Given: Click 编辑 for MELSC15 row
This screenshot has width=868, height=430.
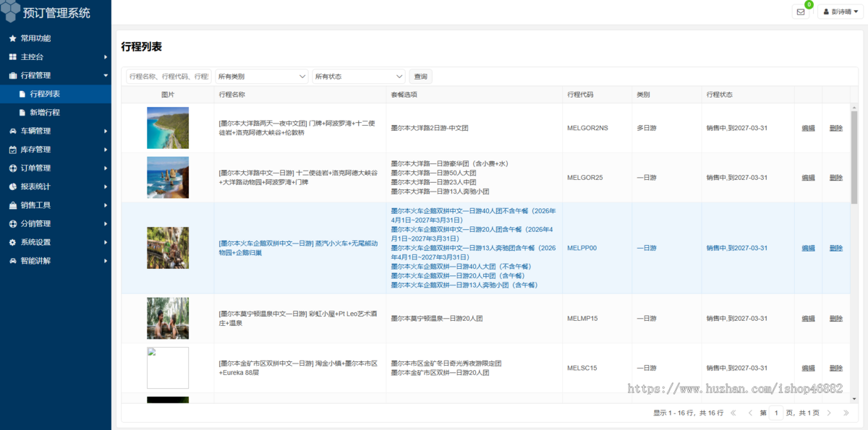Looking at the screenshot, I should pyautogui.click(x=808, y=368).
